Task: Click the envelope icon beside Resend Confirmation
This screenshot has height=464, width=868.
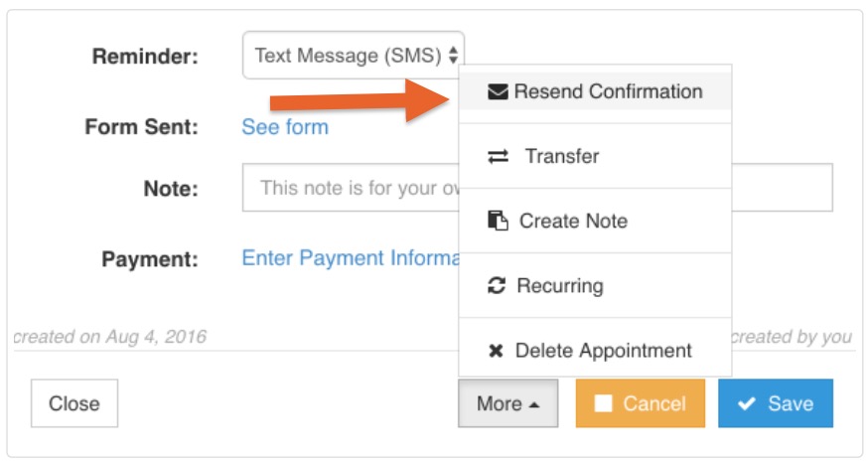Action: (498, 91)
